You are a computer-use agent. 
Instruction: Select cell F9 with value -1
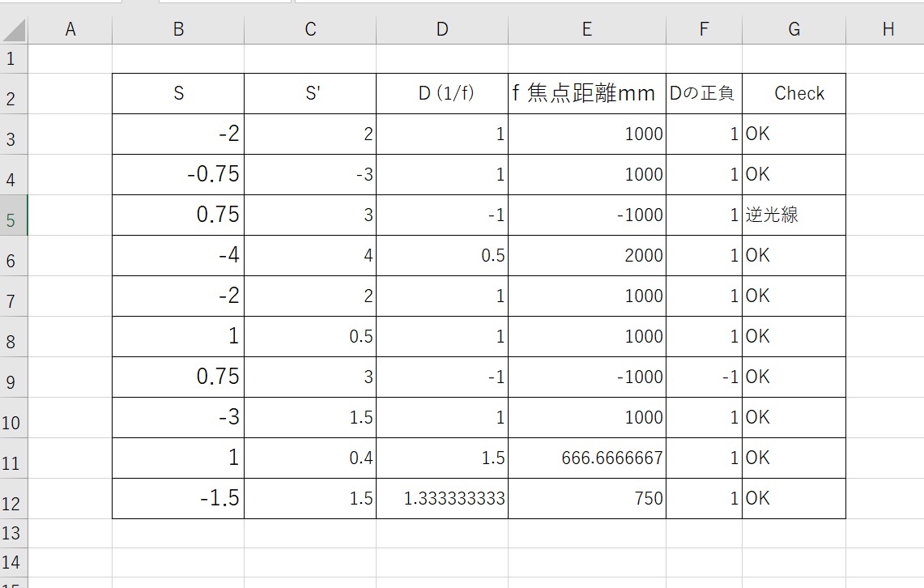click(705, 377)
